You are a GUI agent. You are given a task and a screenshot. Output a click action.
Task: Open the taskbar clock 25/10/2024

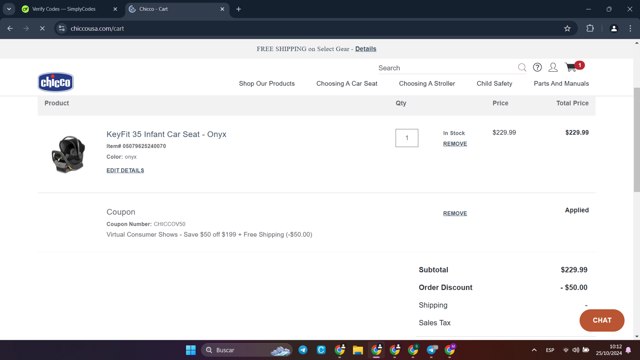point(609,350)
